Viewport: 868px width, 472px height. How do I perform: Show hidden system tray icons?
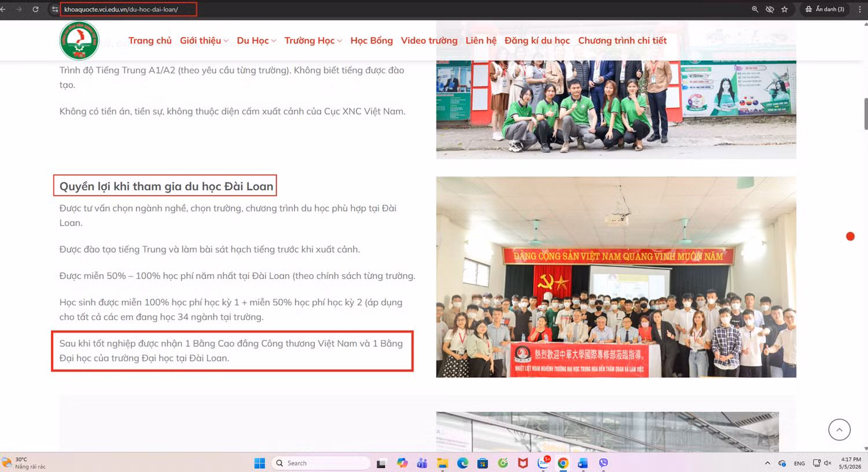click(767, 463)
